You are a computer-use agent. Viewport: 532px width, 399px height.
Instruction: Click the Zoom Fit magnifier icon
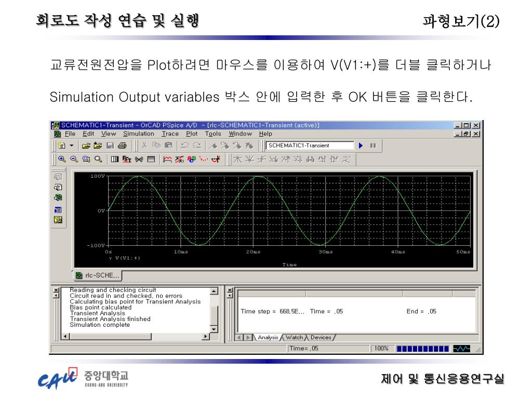click(98, 159)
